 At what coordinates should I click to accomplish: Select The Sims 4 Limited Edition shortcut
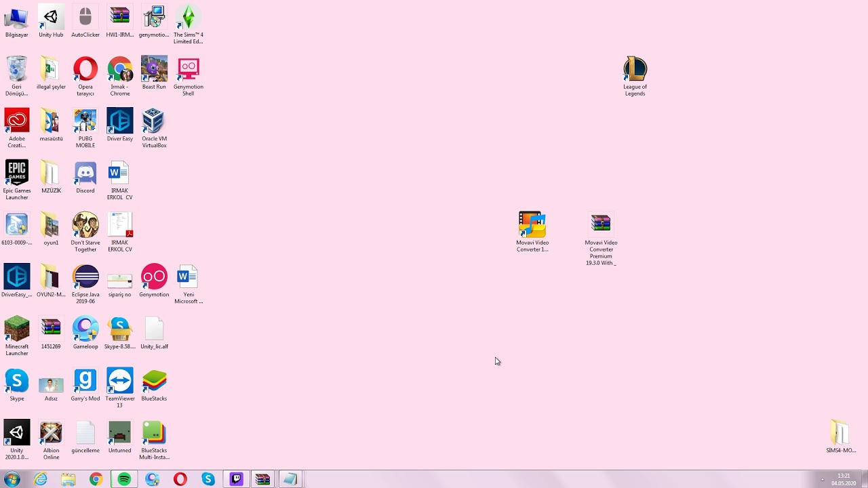pos(189,26)
